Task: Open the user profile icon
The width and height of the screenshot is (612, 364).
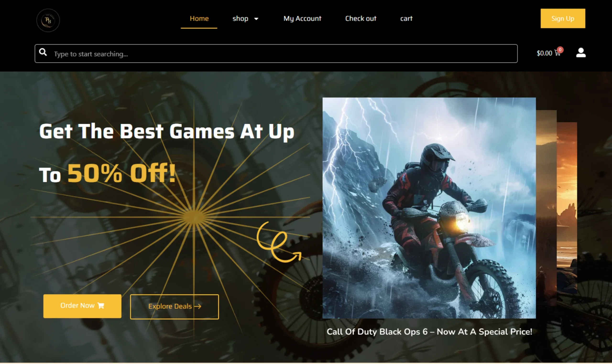Action: point(581,53)
